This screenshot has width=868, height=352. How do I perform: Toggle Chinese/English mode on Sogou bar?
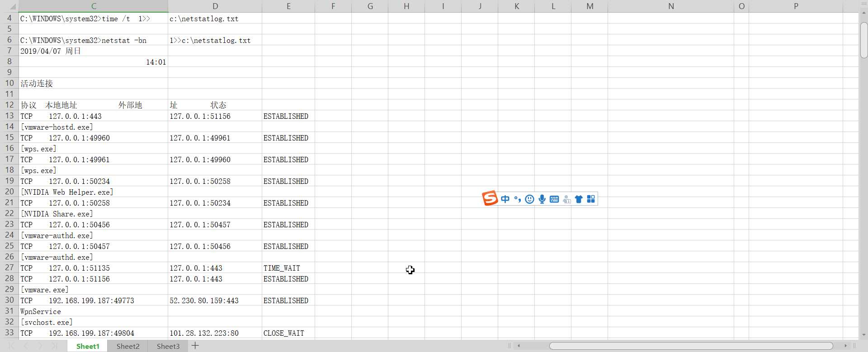505,199
